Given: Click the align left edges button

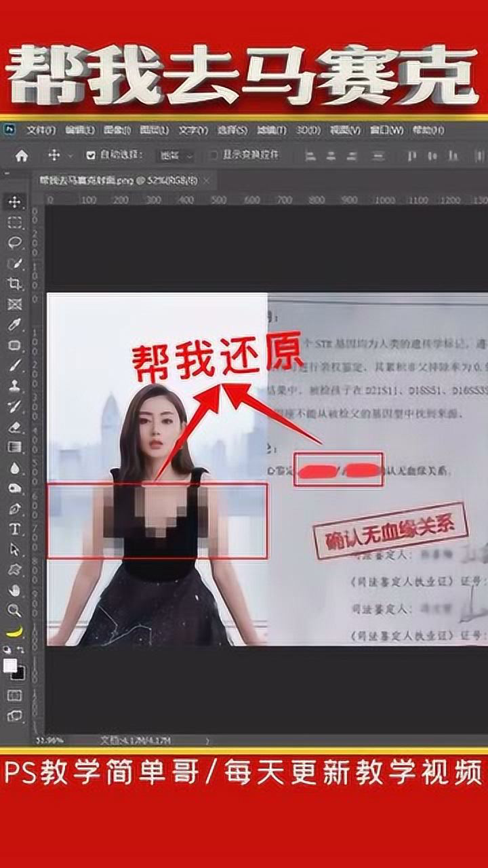Looking at the screenshot, I should (311, 155).
